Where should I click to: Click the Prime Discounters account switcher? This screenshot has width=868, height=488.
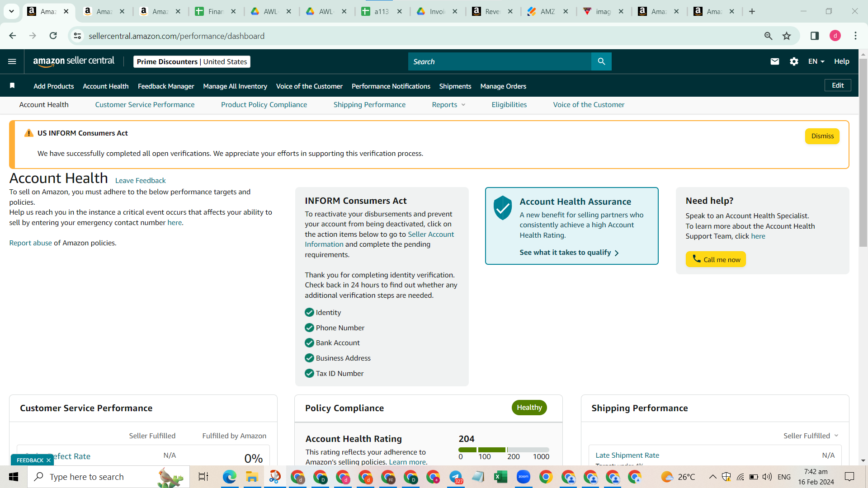click(x=192, y=61)
